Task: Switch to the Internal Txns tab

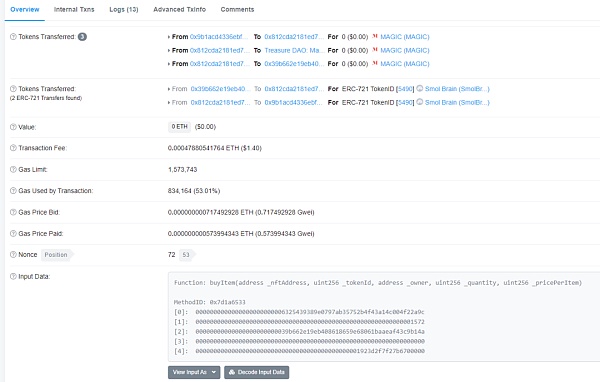Action: pyautogui.click(x=74, y=10)
